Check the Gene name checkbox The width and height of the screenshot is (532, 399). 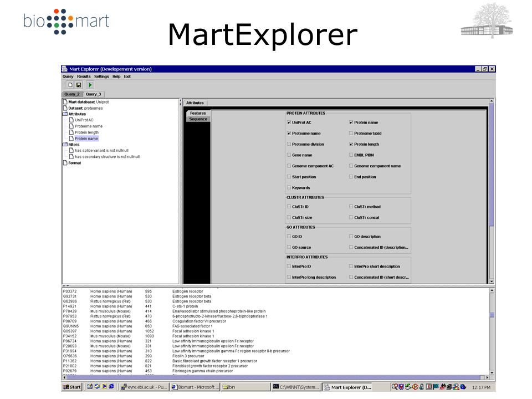coord(289,155)
